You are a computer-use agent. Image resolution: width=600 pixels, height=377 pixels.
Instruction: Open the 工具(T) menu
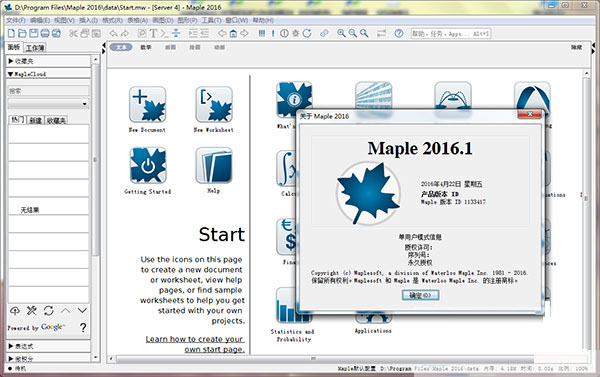[211, 20]
